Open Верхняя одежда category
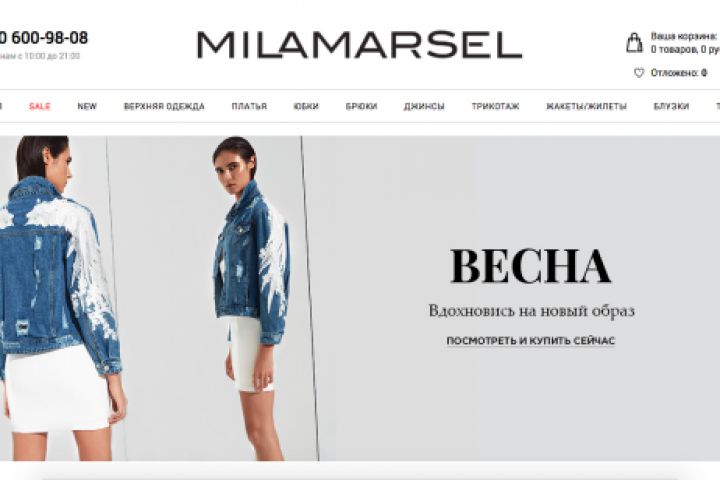720x480 pixels. point(164,106)
